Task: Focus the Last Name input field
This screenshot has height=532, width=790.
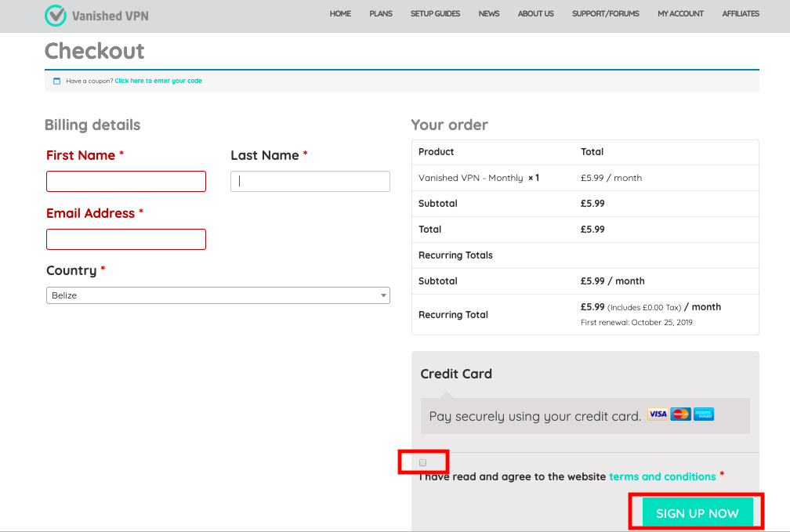Action: (310, 181)
